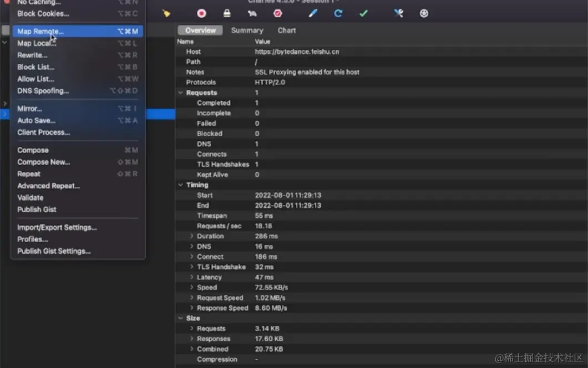588x368 pixels.
Task: Click the Requests / sec 18.18 value
Action: [263, 226]
